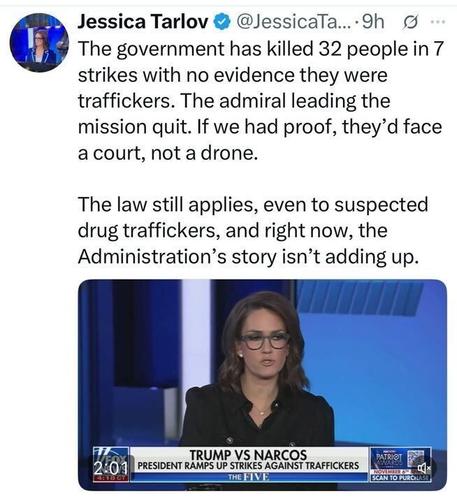Click the Fox News logo in video
The width and height of the screenshot is (457, 503).
click(x=110, y=455)
